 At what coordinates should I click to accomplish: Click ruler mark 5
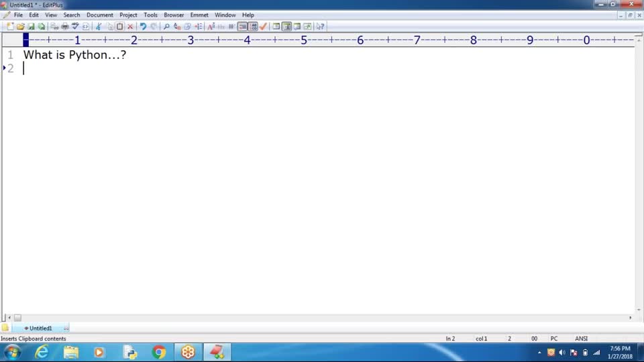[x=303, y=40]
